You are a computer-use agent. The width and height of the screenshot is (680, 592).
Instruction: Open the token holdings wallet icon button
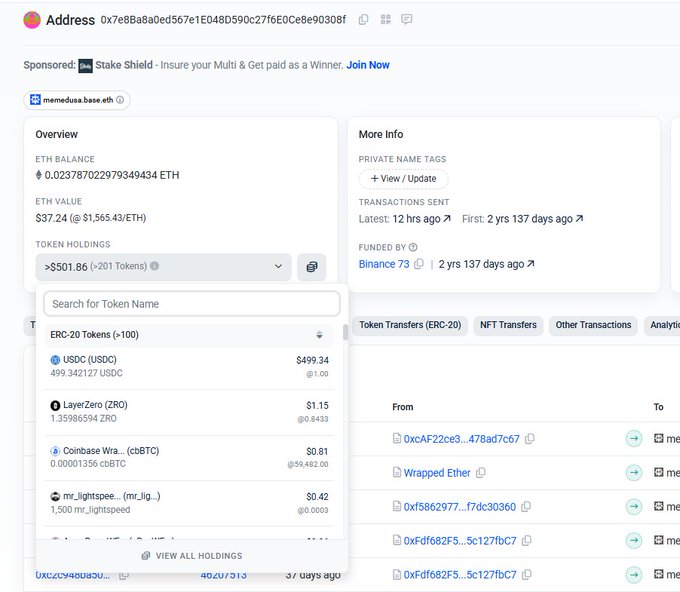point(311,267)
